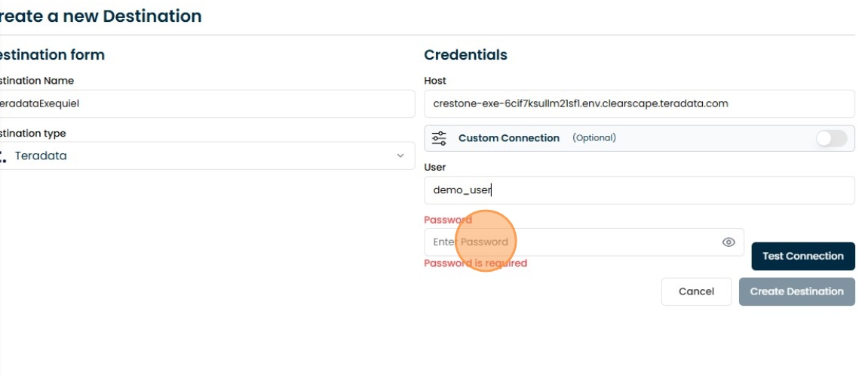Enable the Custom Connection toggle switch

coord(832,138)
